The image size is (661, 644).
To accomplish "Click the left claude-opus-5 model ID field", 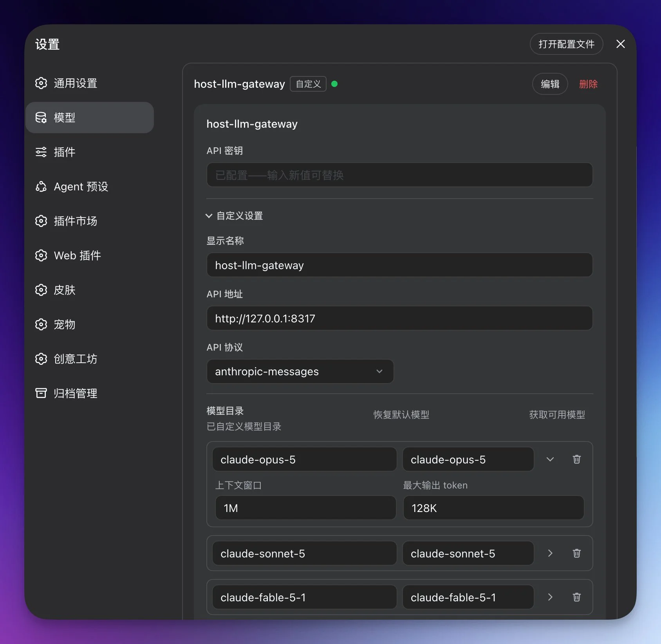I will tap(304, 459).
